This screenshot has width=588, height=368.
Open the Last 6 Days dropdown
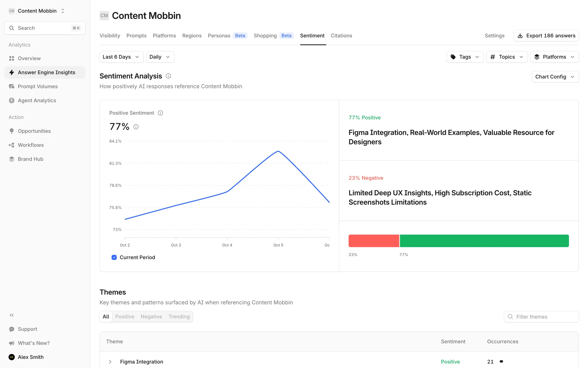(121, 57)
